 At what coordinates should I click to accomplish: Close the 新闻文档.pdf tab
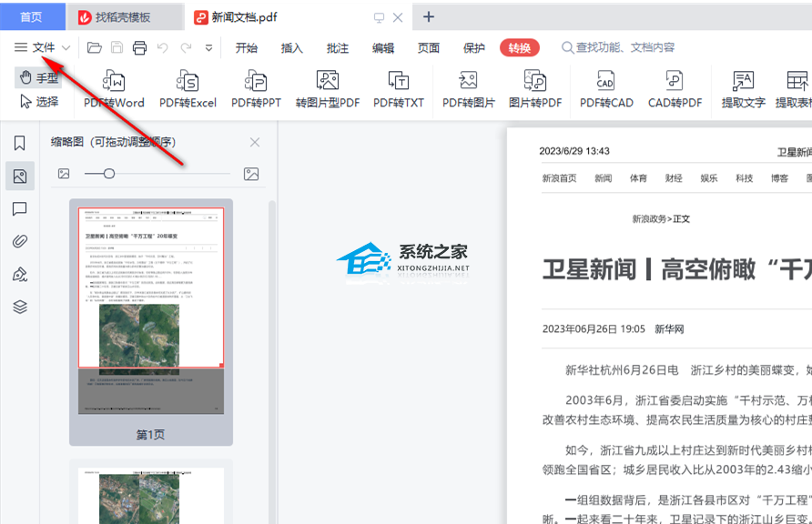(398, 17)
